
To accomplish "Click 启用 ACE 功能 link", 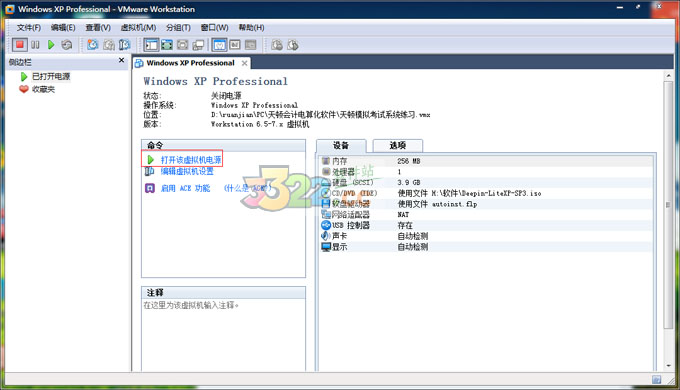I will tap(185, 188).
